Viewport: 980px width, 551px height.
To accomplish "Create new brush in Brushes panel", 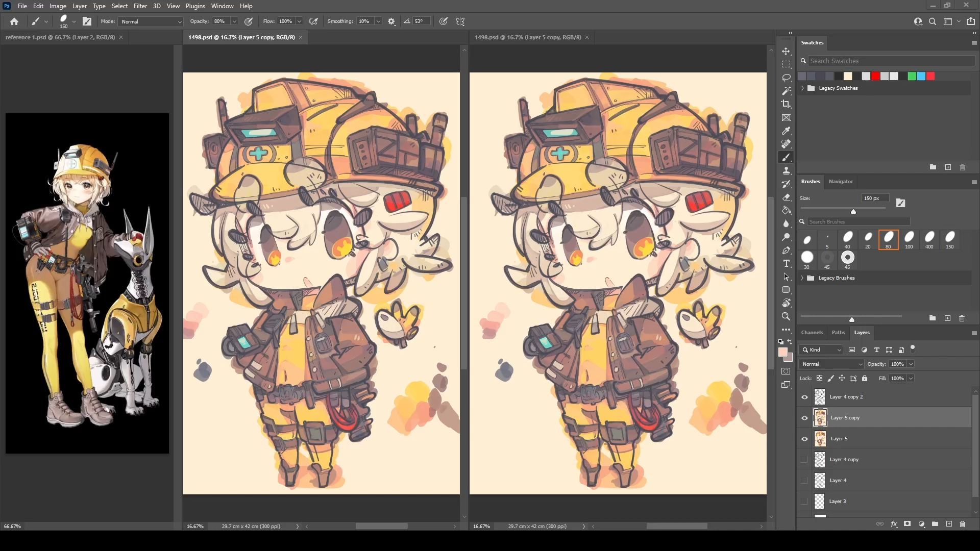I will tap(947, 318).
